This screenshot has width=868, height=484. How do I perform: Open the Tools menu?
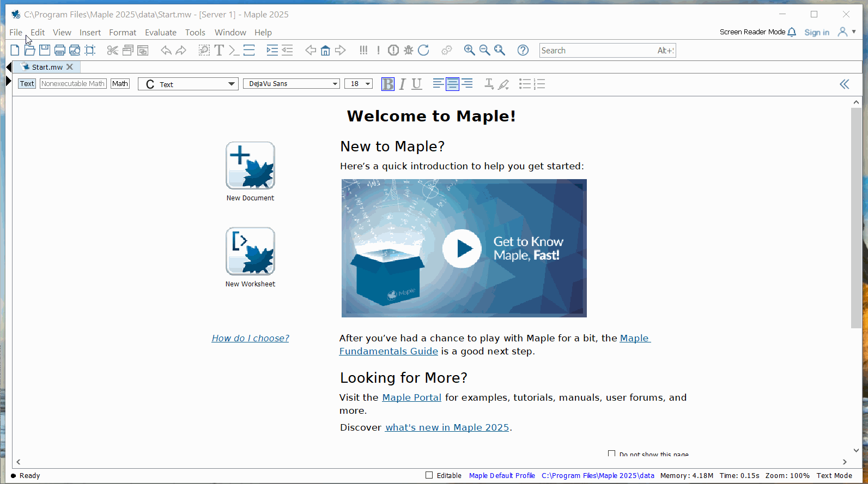coord(195,33)
